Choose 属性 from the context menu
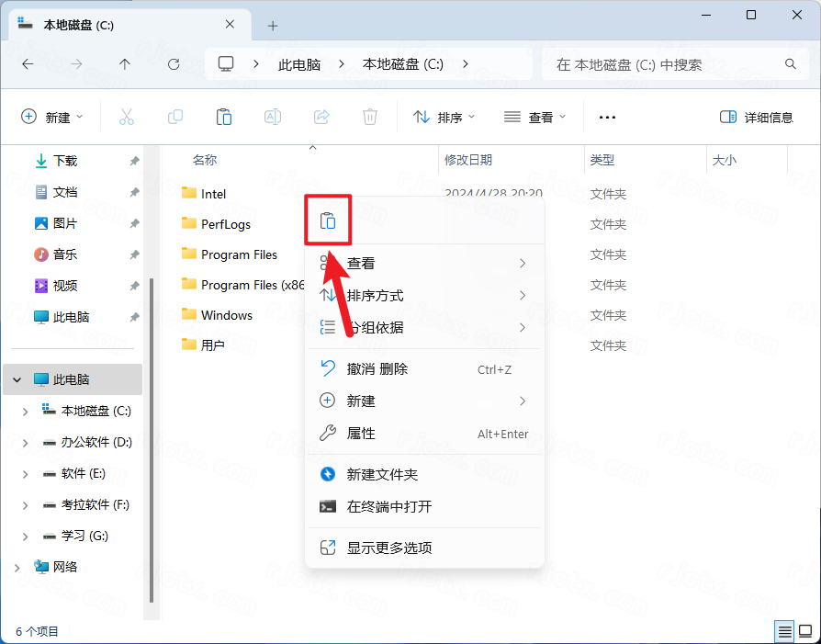Viewport: 821px width, 644px height. point(424,434)
